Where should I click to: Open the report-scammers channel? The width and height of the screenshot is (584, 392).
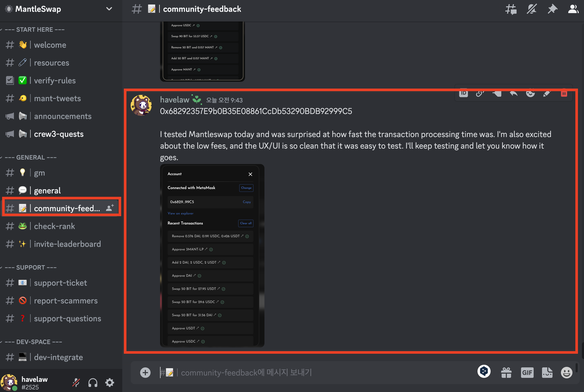61,301
